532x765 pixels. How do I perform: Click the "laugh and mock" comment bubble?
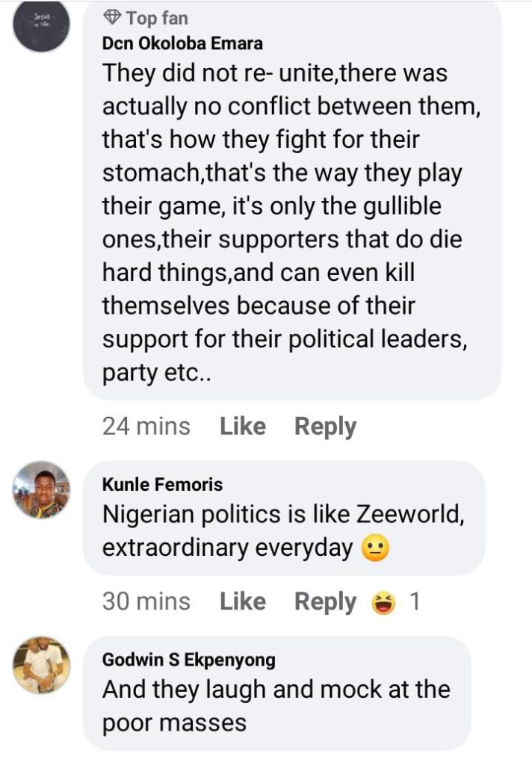[x=276, y=706]
